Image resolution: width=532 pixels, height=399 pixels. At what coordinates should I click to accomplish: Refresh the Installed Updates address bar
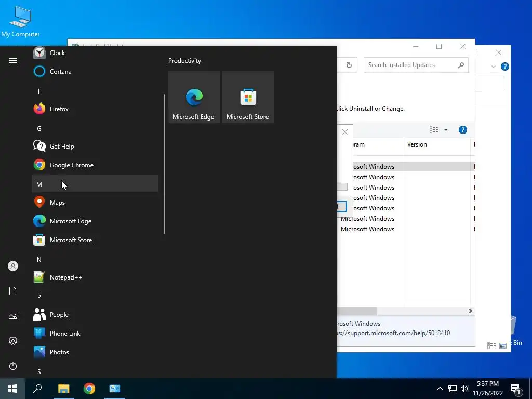click(x=349, y=65)
